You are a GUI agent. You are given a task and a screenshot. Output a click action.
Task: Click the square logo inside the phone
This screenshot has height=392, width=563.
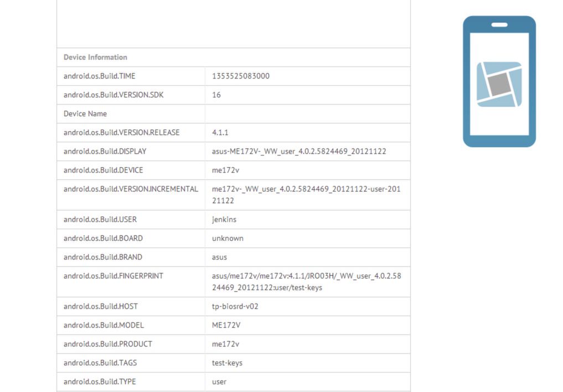pos(499,84)
